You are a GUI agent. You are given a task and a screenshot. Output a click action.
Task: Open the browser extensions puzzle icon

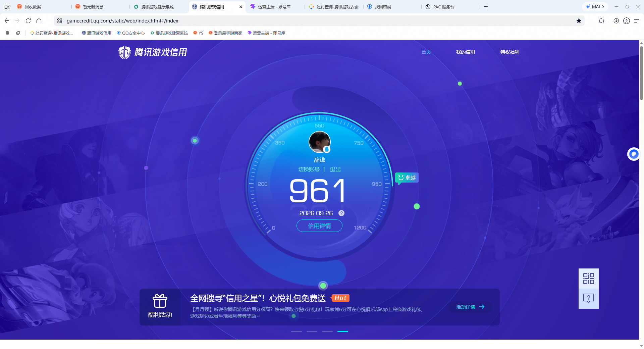(601, 21)
